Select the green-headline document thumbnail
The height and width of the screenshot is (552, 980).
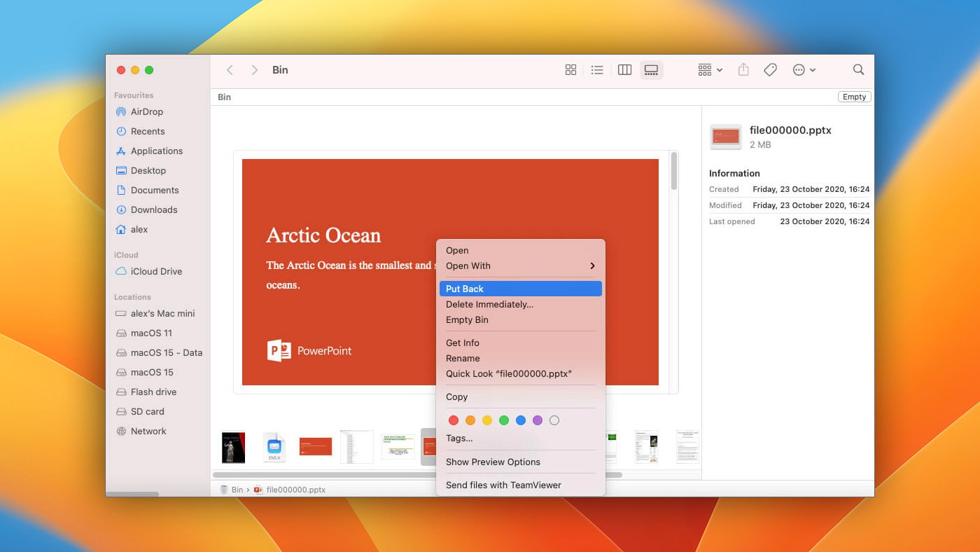point(398,446)
